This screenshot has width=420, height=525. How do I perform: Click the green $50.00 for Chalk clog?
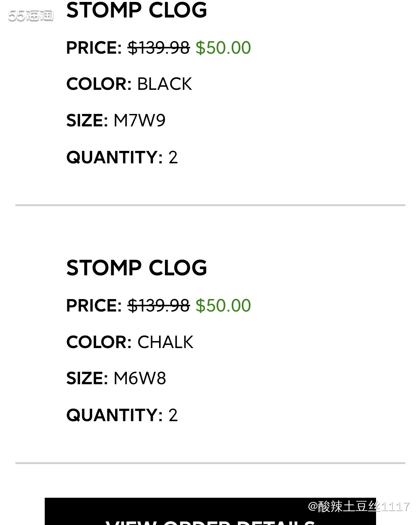(223, 306)
